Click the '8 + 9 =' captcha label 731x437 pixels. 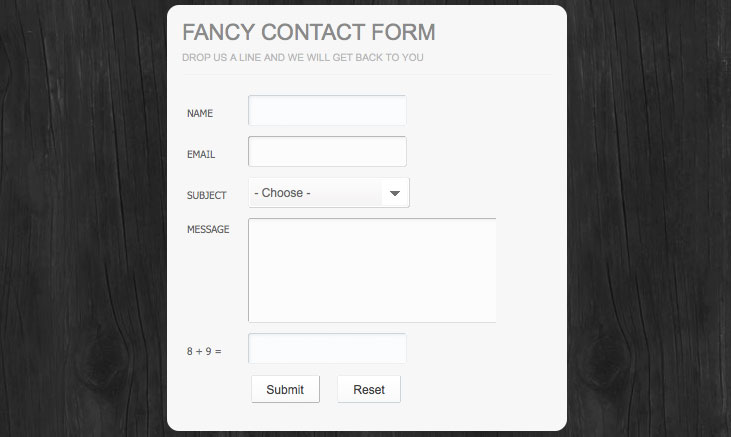point(204,351)
